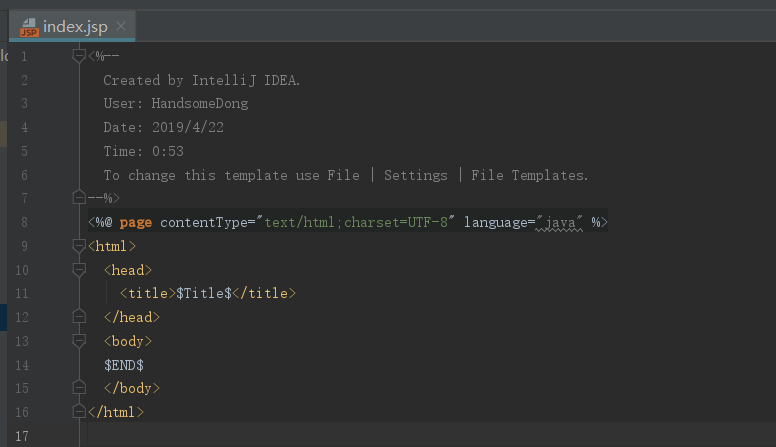Select the index.jsp tab
Screen dimensions: 776x447
coord(75,27)
